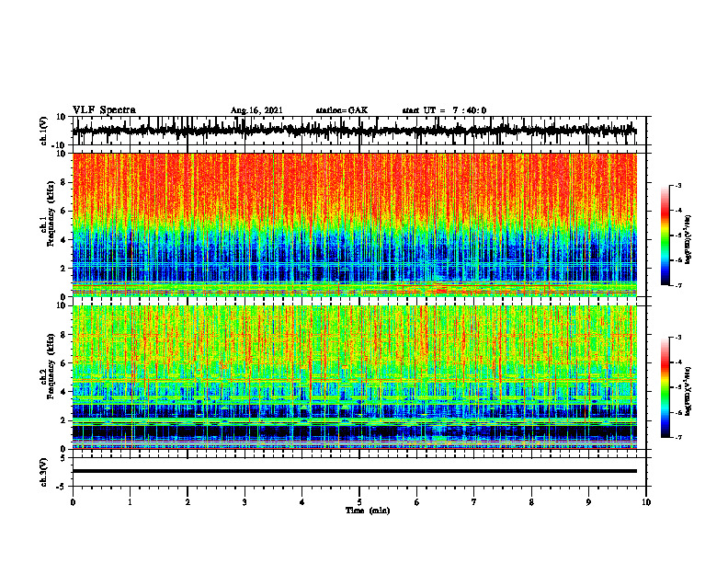Click the ch.2 color bar log(PSD) label
The width and height of the screenshot is (728, 563).
pos(688,391)
